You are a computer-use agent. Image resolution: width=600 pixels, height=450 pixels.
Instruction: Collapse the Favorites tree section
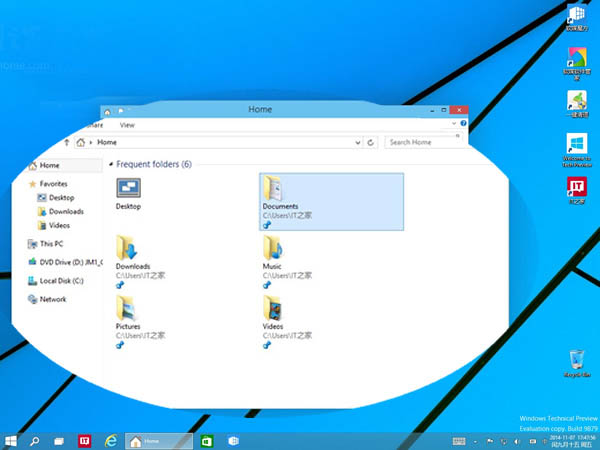tap(33, 184)
